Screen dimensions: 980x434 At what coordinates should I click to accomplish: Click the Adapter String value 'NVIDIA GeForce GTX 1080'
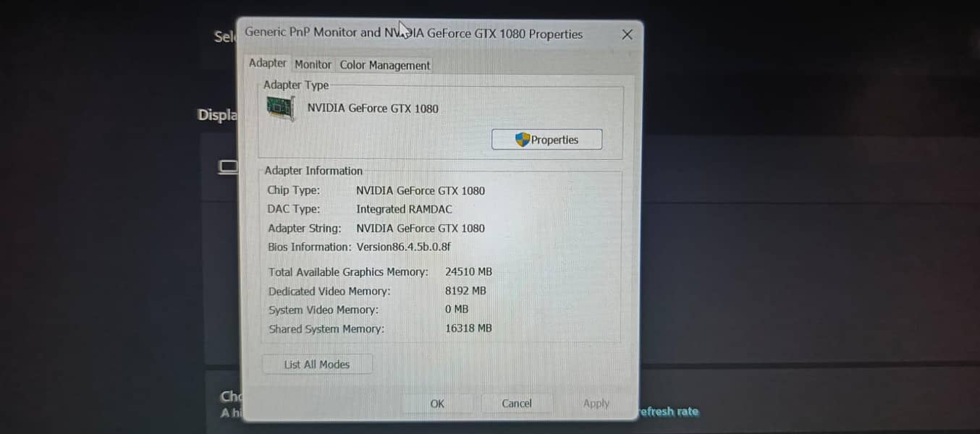[421, 228]
